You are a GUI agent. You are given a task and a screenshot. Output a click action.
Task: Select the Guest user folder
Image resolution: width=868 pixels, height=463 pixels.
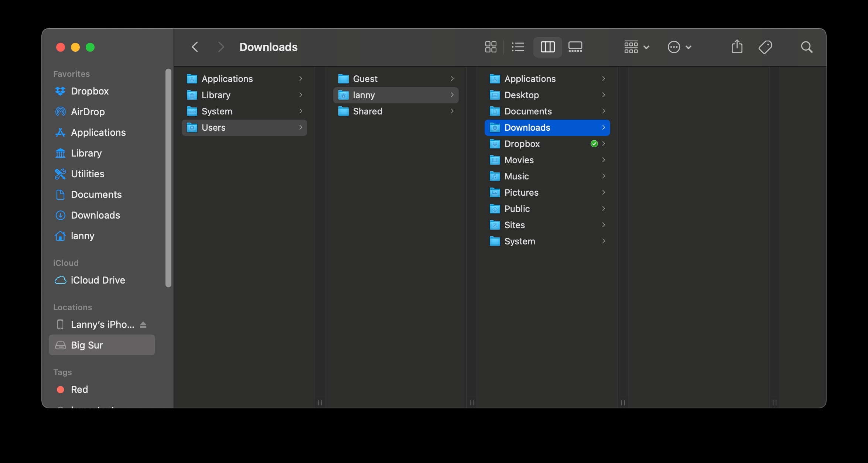[365, 79]
